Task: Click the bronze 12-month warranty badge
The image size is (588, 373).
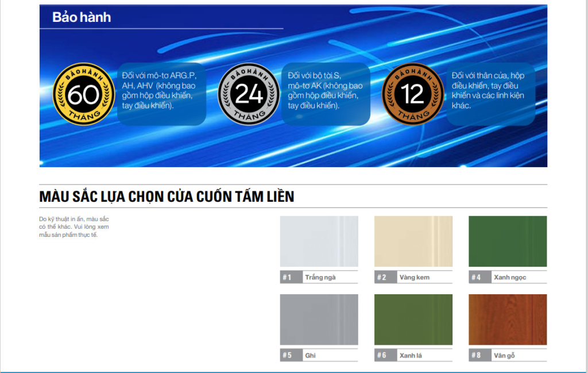Action: (x=412, y=94)
